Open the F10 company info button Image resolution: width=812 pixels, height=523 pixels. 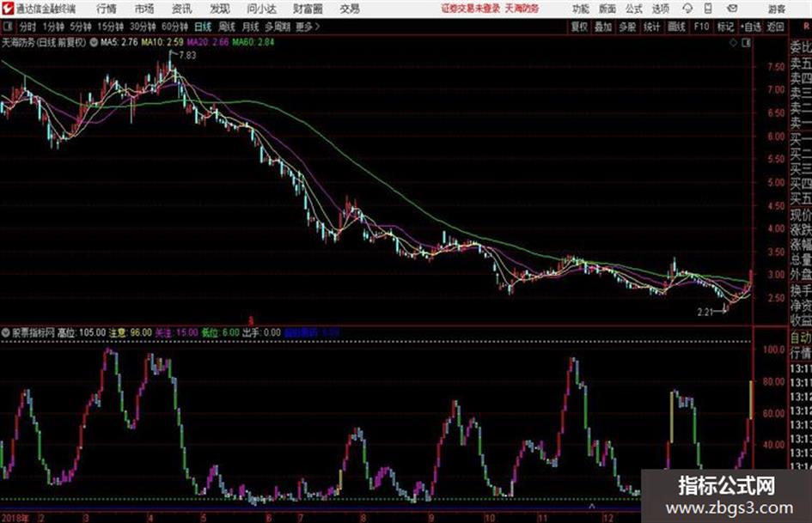(x=701, y=27)
